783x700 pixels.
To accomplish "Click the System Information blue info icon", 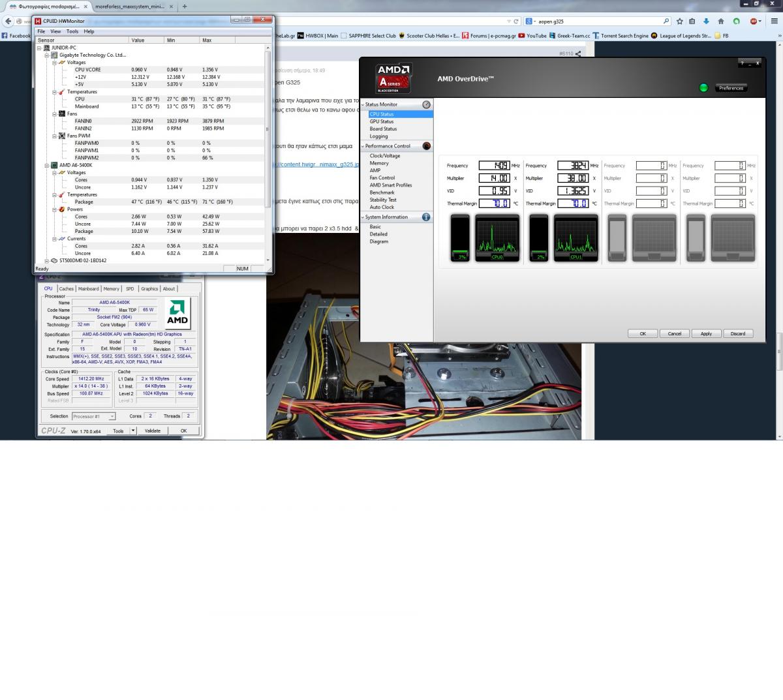I will click(426, 217).
